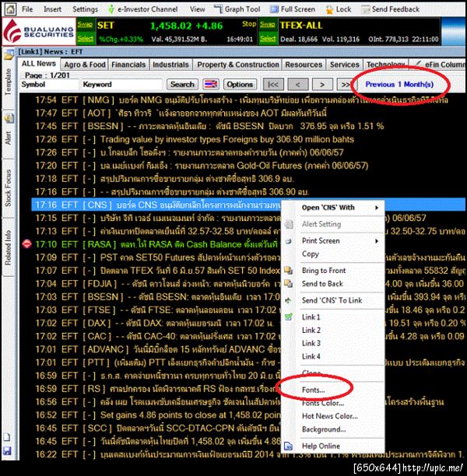
Task: Click the home icon in menu bar
Action: tap(10, 9)
